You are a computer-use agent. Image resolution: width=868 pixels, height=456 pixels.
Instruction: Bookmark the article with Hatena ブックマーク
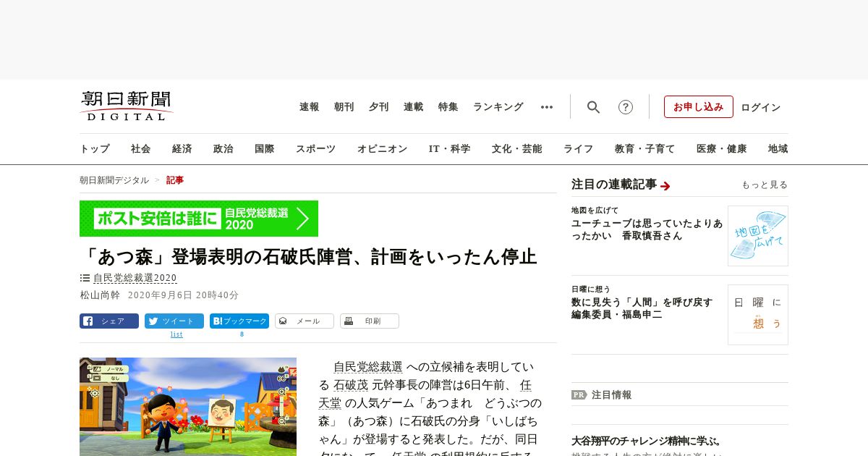(239, 321)
